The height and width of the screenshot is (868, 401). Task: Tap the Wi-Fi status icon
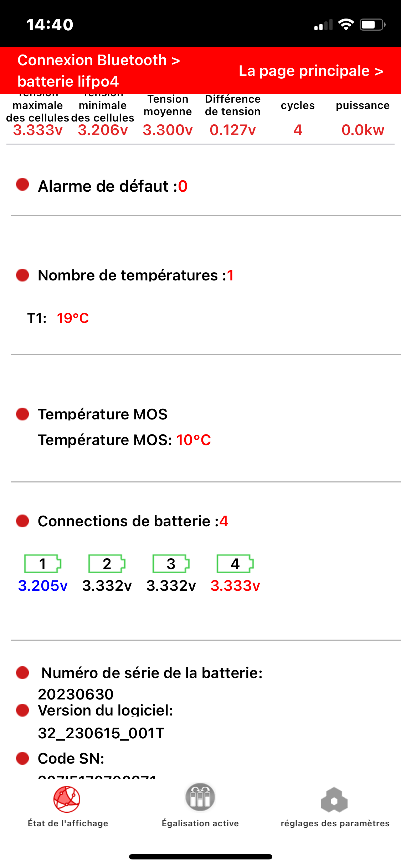(x=346, y=25)
